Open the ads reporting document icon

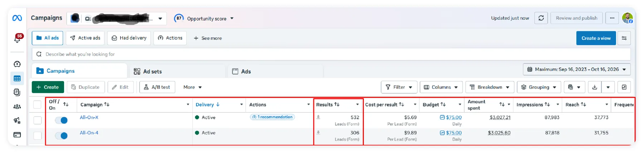17,92
